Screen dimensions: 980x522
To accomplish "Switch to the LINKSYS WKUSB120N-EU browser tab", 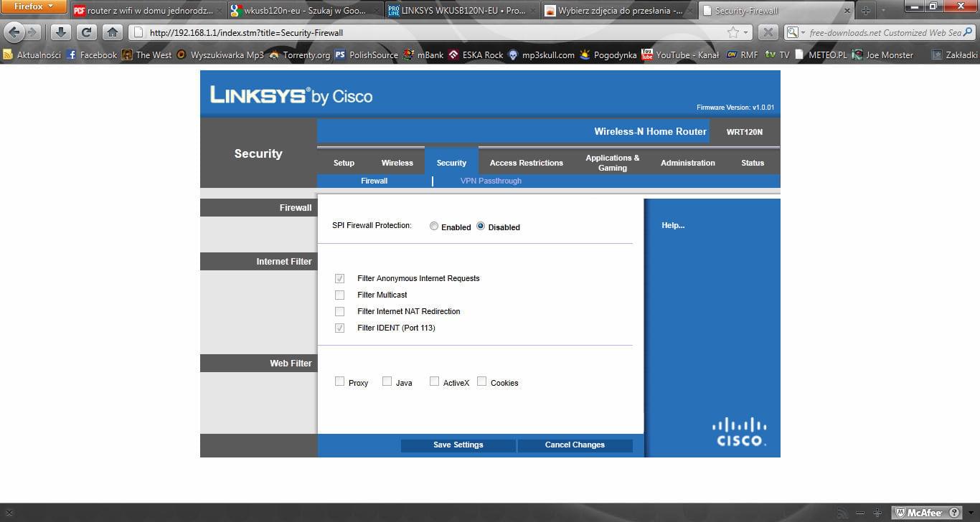I will pos(462,11).
